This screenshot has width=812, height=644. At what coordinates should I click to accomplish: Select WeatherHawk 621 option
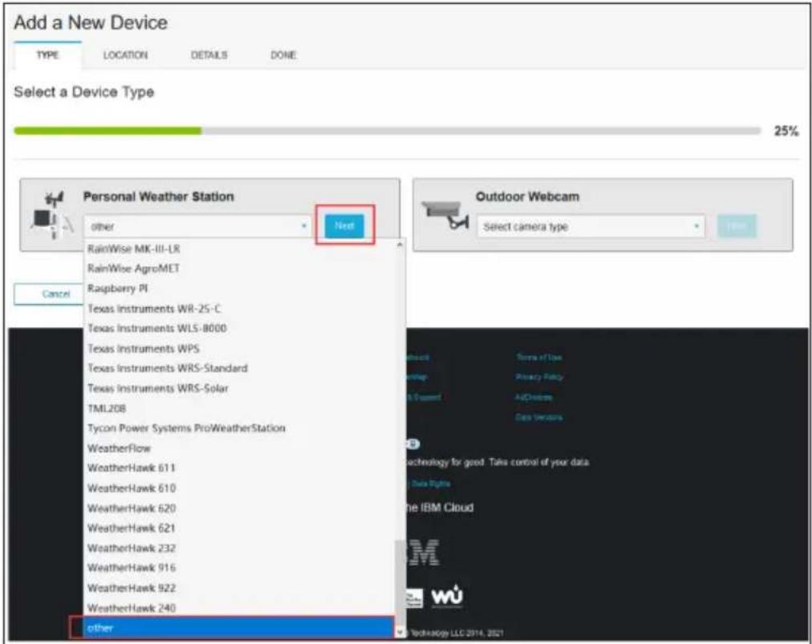[240, 528]
